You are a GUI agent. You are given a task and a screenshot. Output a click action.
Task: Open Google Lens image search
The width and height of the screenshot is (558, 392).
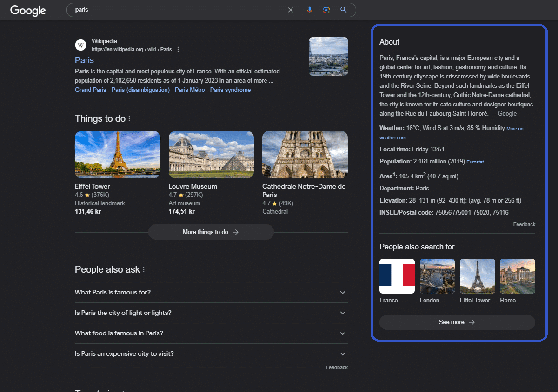click(x=326, y=10)
